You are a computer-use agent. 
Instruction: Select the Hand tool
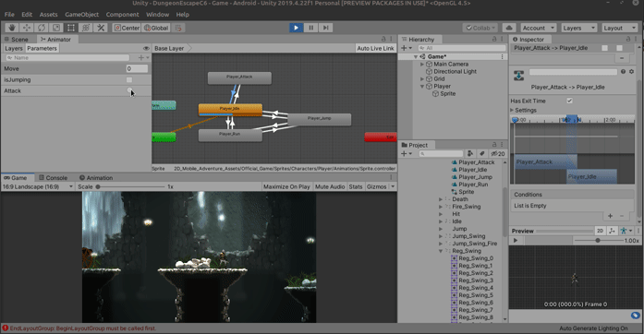point(11,28)
